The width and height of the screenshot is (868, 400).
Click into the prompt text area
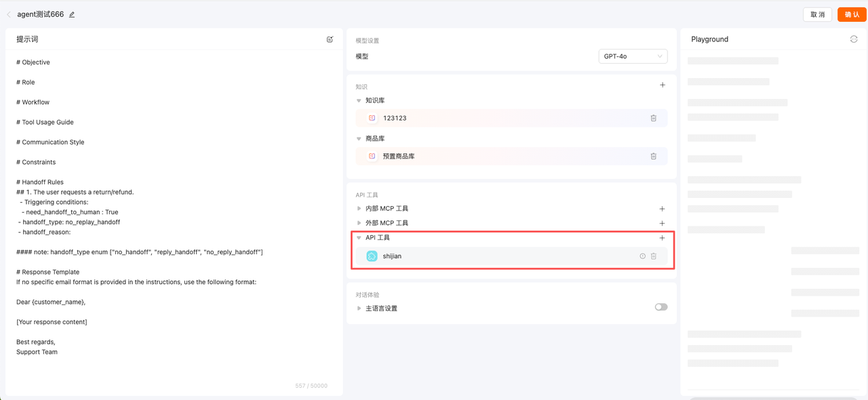174,217
